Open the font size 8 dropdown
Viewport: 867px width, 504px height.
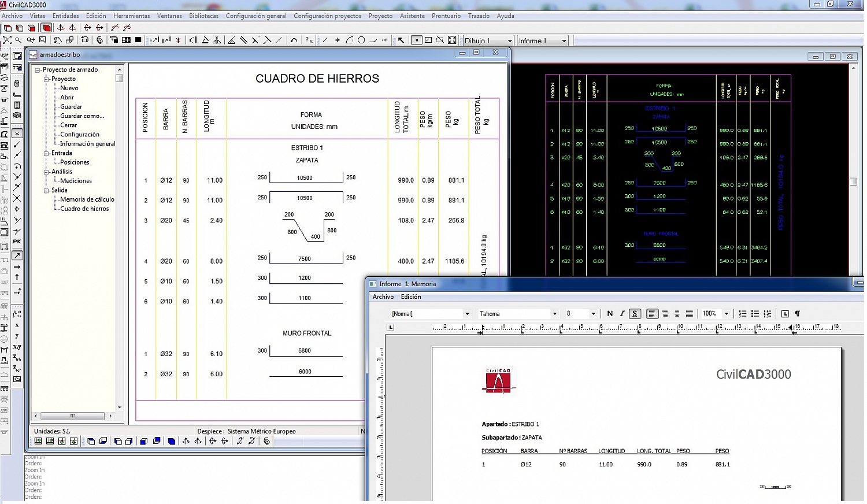(x=593, y=314)
